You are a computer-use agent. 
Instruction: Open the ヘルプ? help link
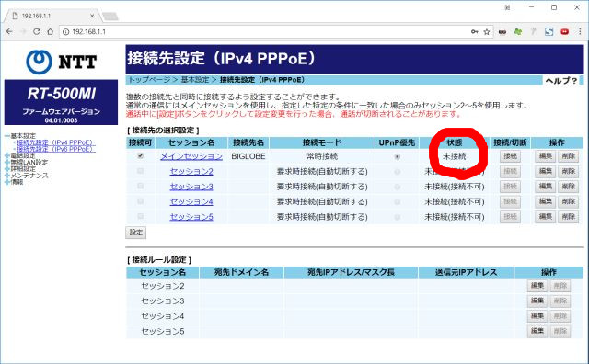[560, 81]
